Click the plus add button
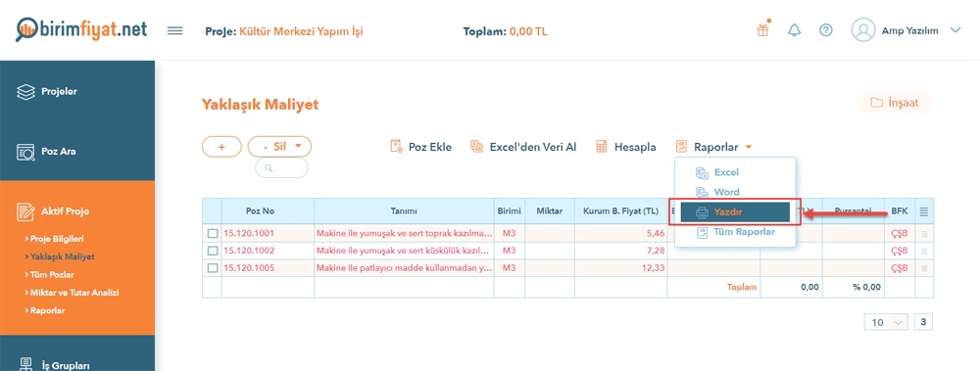The width and height of the screenshot is (980, 371). pyautogui.click(x=221, y=147)
